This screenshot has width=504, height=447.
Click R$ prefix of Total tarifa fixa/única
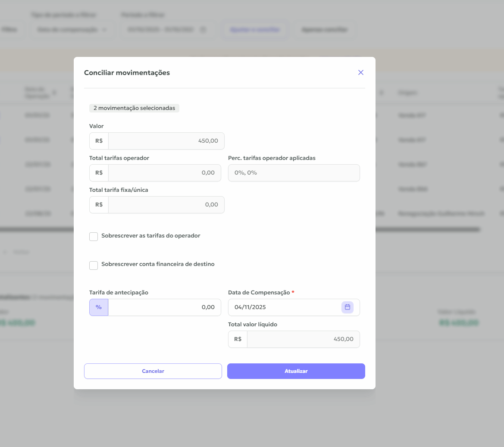pyautogui.click(x=99, y=205)
